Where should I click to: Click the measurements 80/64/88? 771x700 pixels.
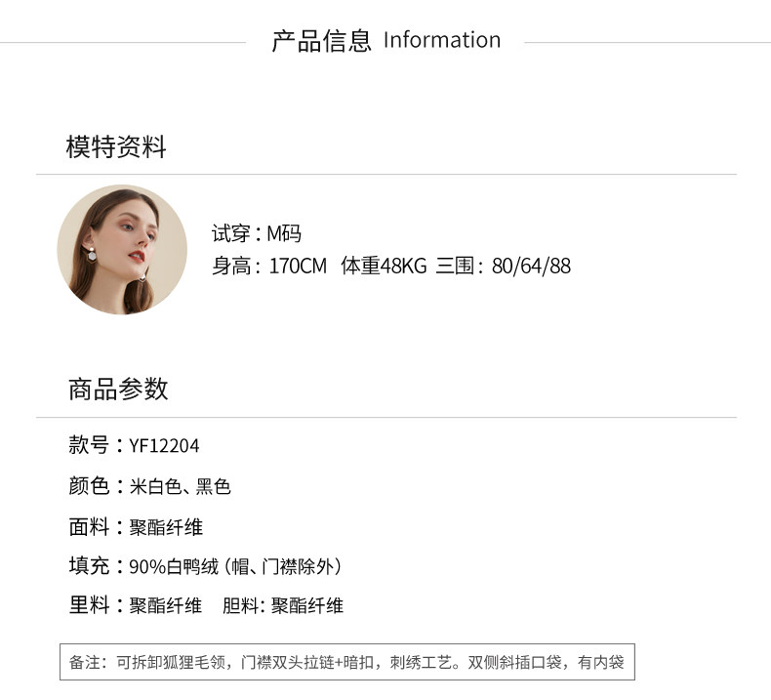tap(531, 267)
